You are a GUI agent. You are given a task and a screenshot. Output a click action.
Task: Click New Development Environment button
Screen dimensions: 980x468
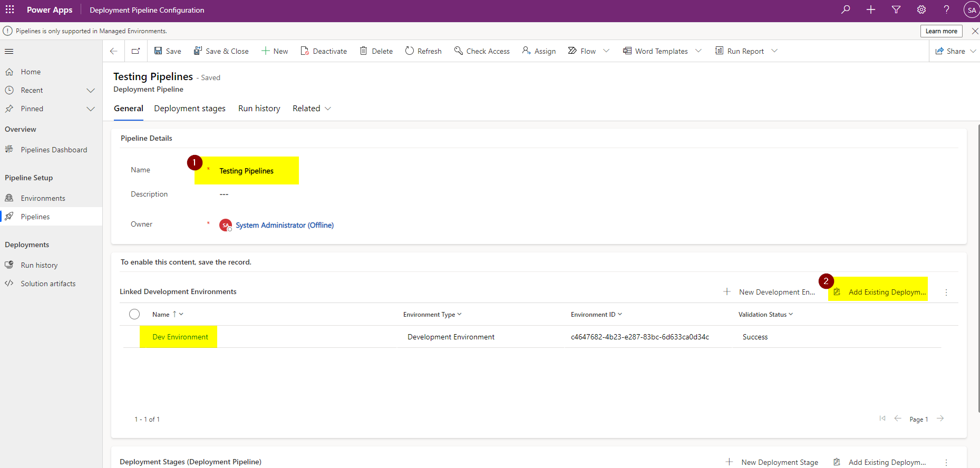point(769,292)
